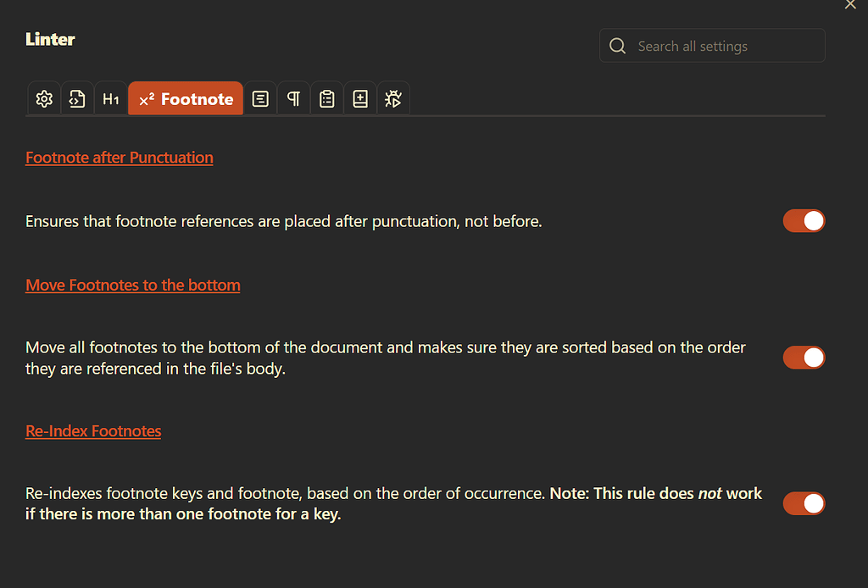Select the Footnote tab
Image resolution: width=868 pixels, height=588 pixels.
tap(186, 98)
